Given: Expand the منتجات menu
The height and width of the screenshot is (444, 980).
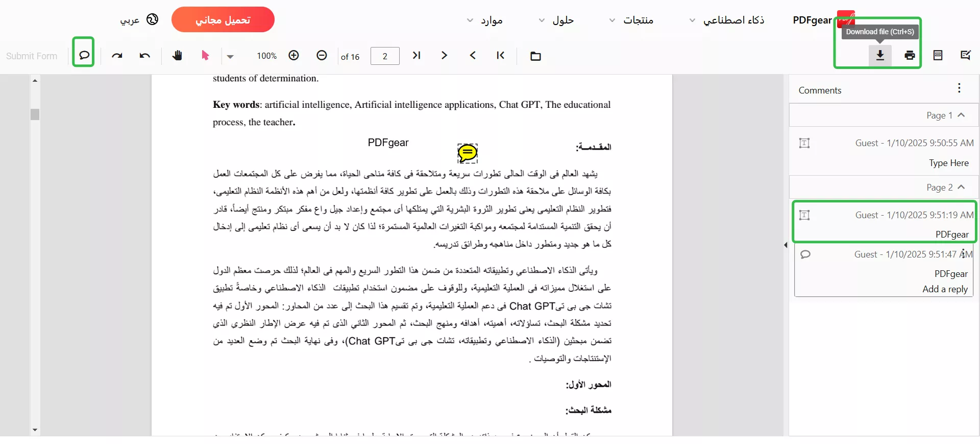Looking at the screenshot, I should 631,20.
